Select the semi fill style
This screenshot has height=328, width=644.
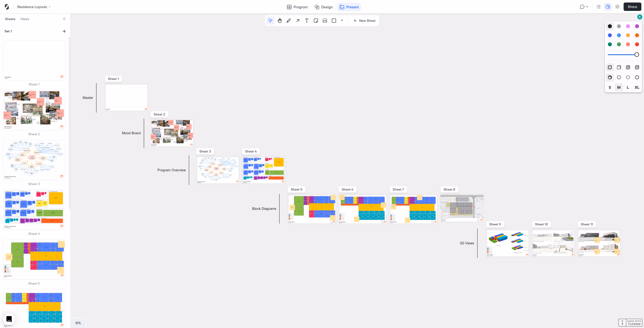pos(619,67)
